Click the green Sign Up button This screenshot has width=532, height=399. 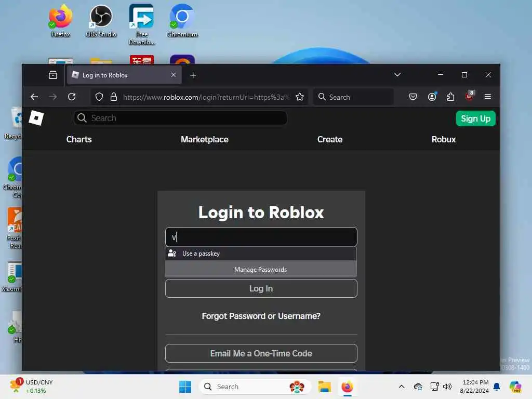(x=476, y=118)
